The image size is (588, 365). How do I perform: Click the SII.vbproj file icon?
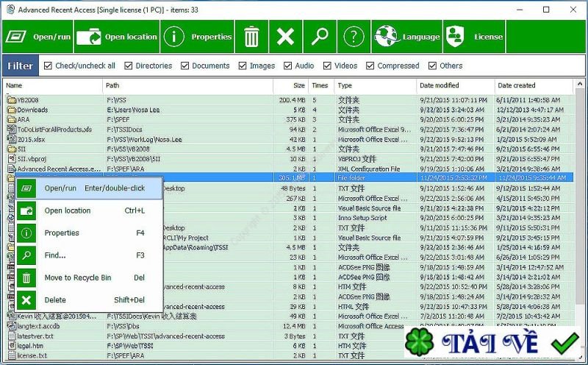point(12,158)
